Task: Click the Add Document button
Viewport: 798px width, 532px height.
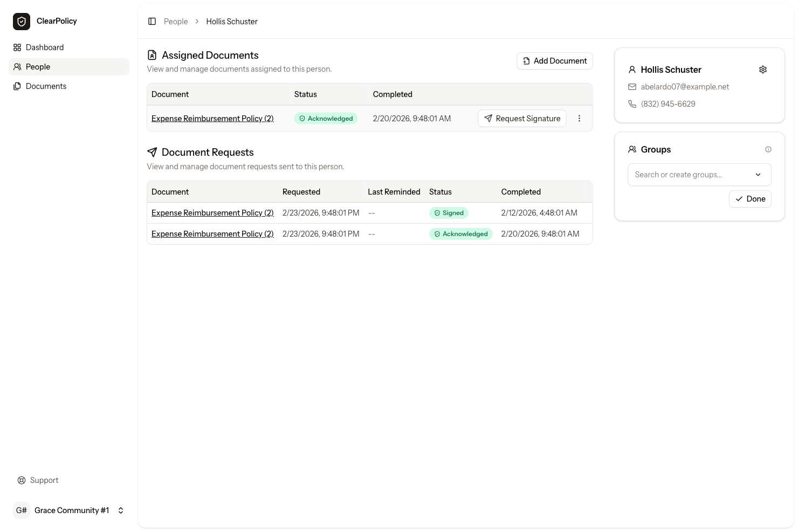Action: (554, 61)
